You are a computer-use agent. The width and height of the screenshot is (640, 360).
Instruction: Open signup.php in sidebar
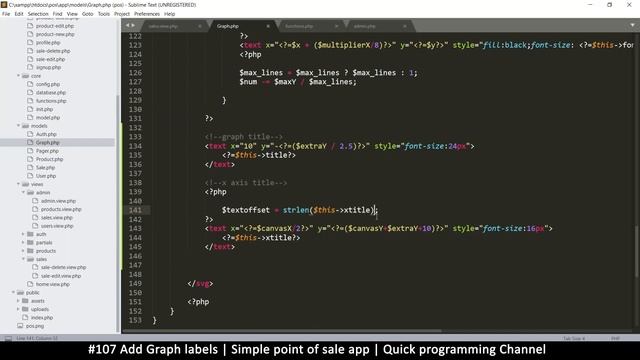pos(48,67)
